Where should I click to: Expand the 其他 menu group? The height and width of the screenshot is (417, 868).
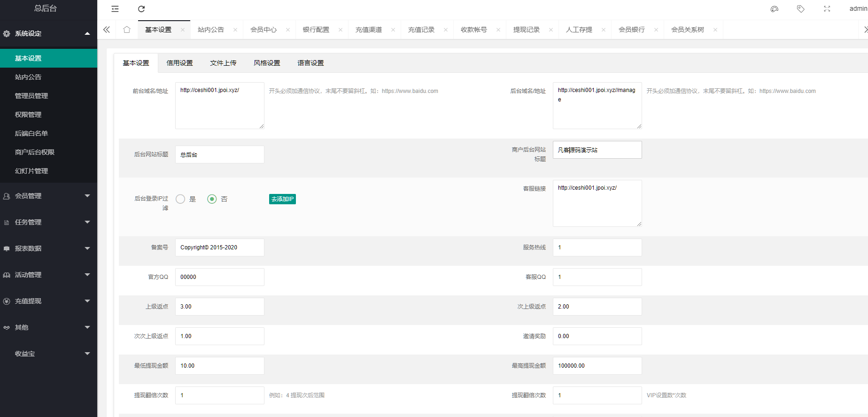[x=48, y=327]
